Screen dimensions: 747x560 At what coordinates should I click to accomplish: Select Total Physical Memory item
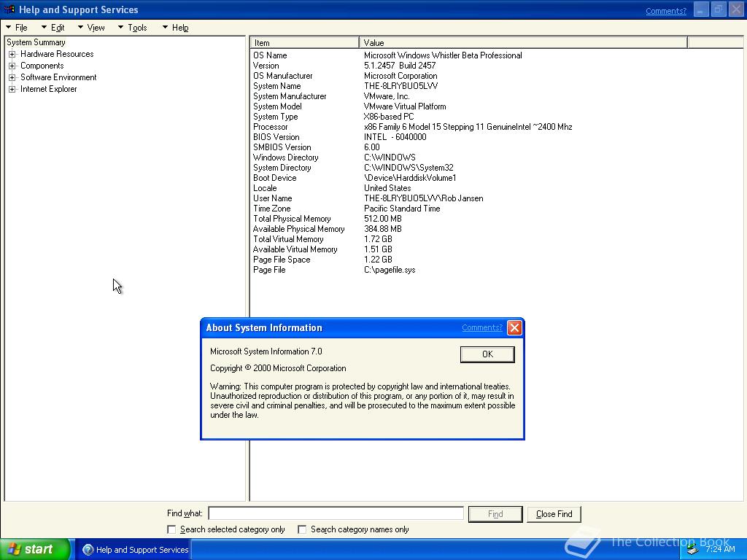(x=292, y=219)
